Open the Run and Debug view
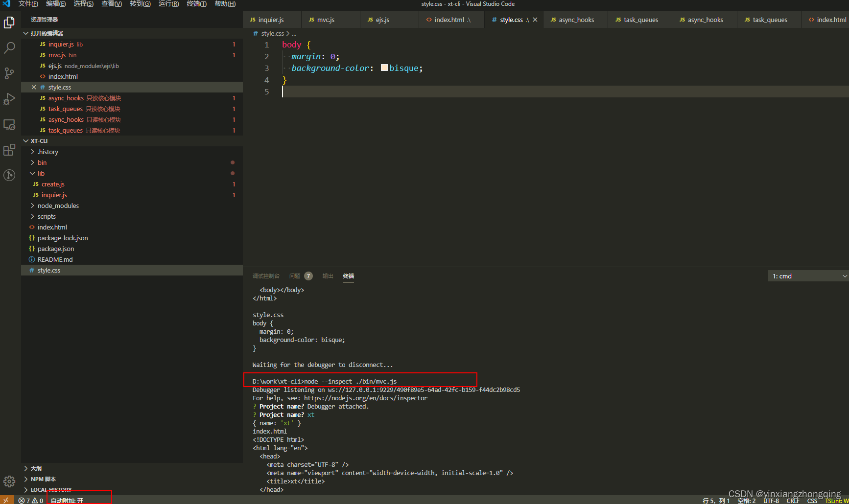849x504 pixels. click(9, 99)
